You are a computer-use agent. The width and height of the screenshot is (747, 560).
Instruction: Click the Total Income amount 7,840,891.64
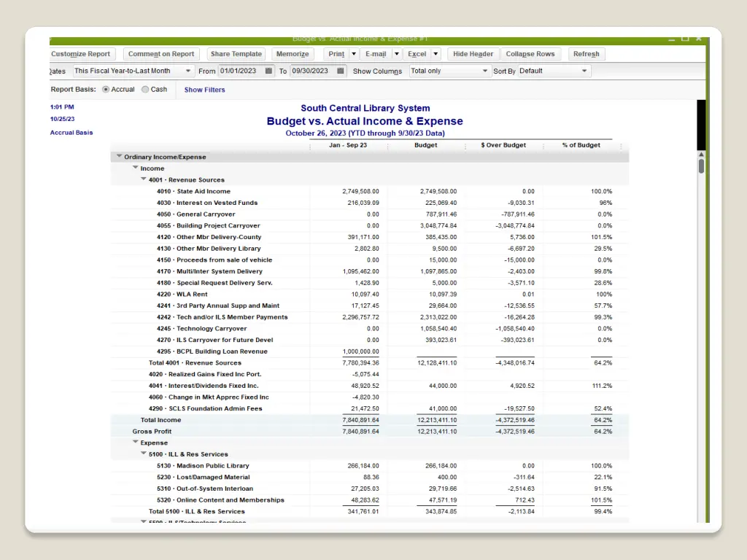coord(360,420)
